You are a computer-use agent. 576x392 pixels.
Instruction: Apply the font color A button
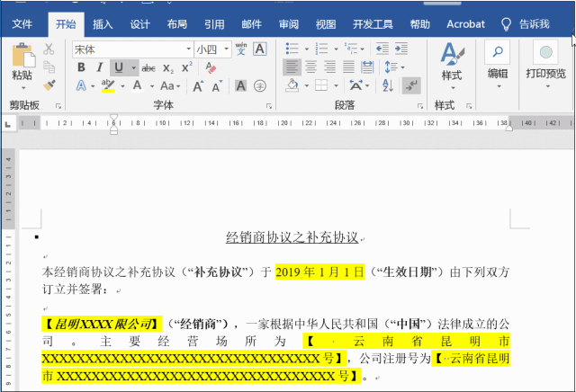(138, 86)
